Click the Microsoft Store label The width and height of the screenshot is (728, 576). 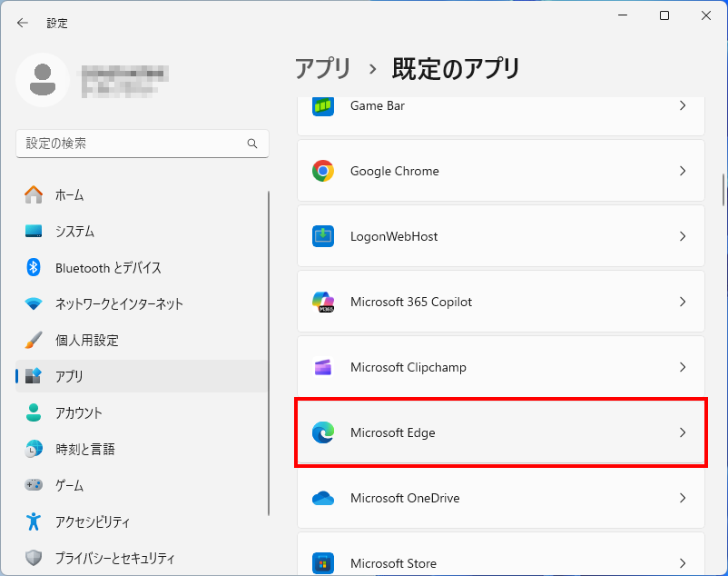tap(393, 563)
